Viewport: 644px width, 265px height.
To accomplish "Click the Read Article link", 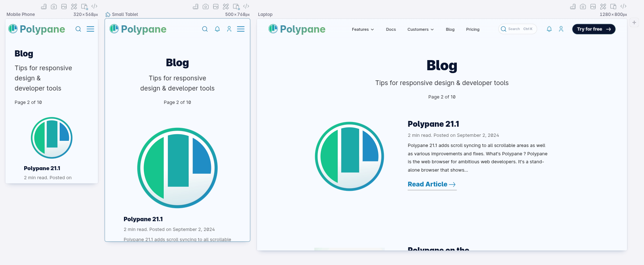I will [x=432, y=184].
